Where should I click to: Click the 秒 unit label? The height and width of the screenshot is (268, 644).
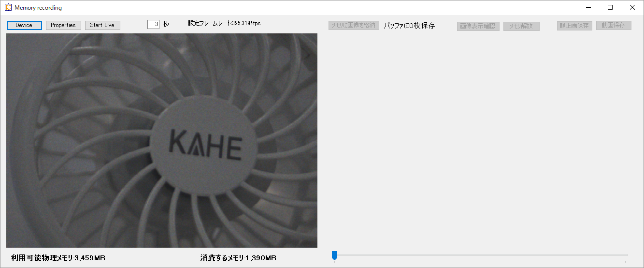166,24
